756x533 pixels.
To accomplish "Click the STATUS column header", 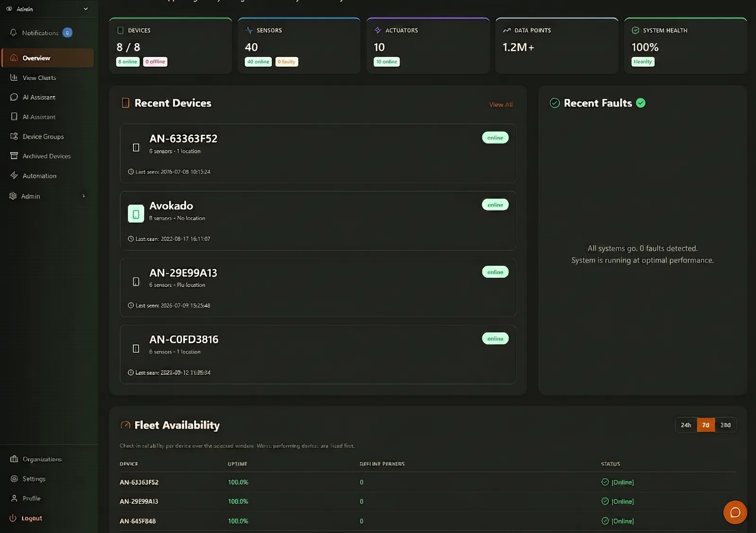I will (x=610, y=464).
